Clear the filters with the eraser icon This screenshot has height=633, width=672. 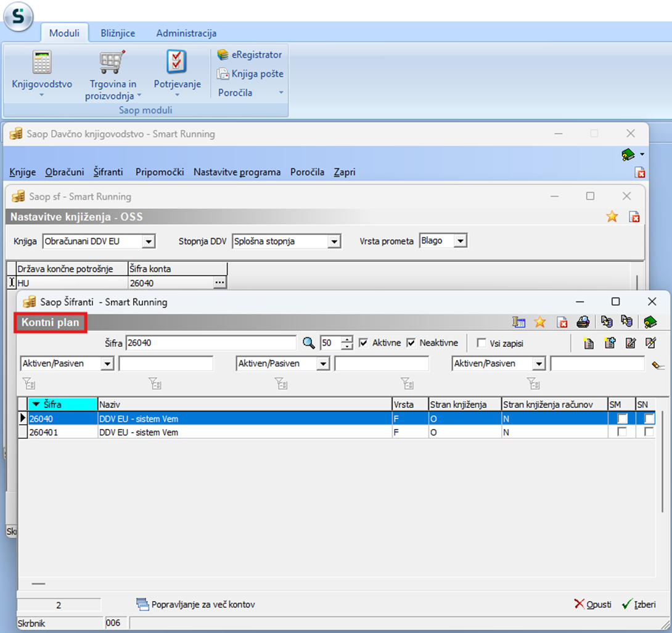[658, 365]
